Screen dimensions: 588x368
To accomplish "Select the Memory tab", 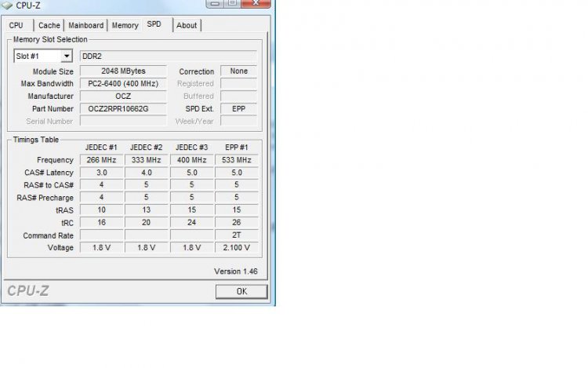I will (x=125, y=25).
